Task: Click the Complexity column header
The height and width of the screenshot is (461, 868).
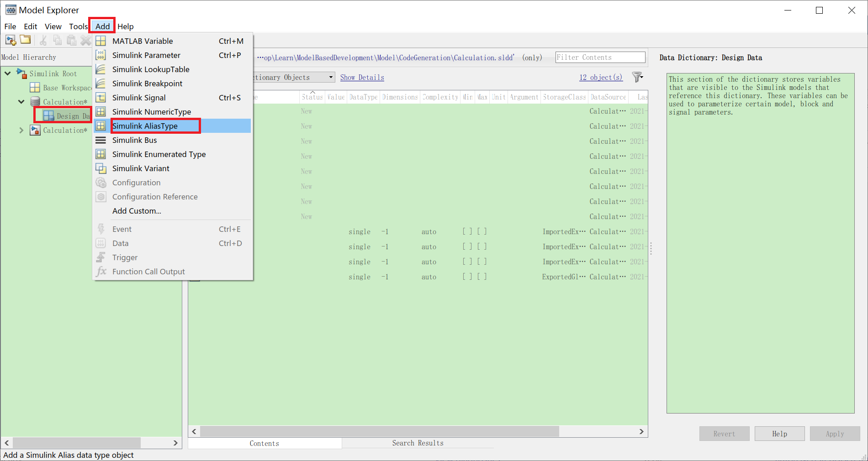Action: 440,97
